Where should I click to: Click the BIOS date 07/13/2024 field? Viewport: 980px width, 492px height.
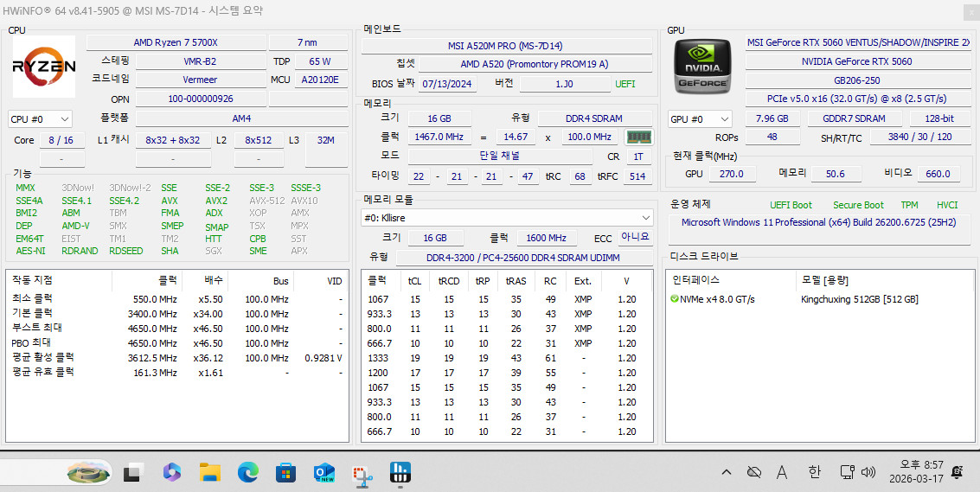(x=446, y=84)
